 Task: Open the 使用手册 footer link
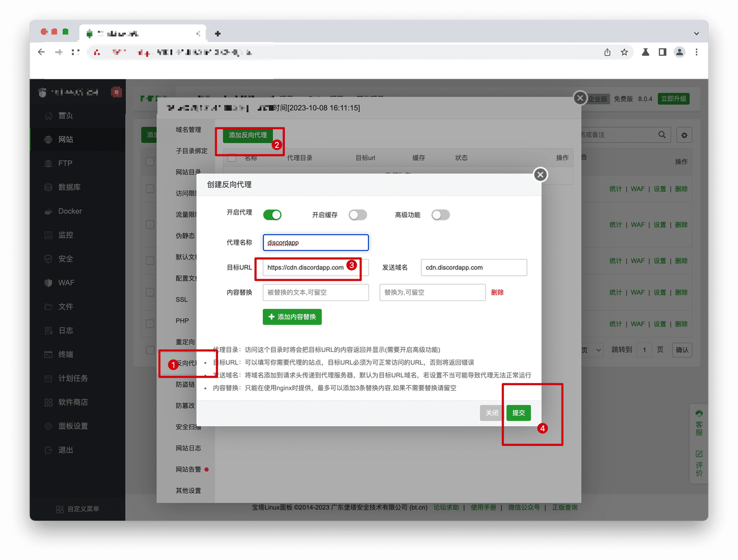pos(483,508)
